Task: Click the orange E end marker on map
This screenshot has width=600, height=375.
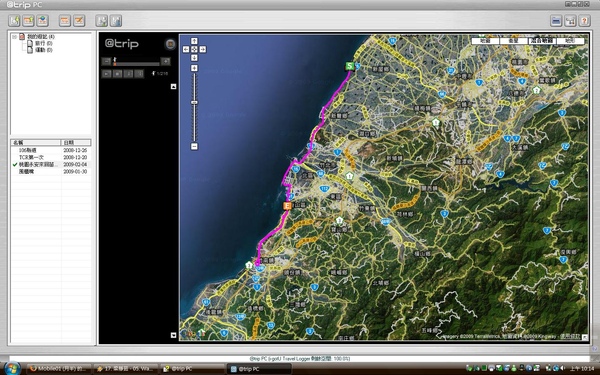Action: [287, 205]
